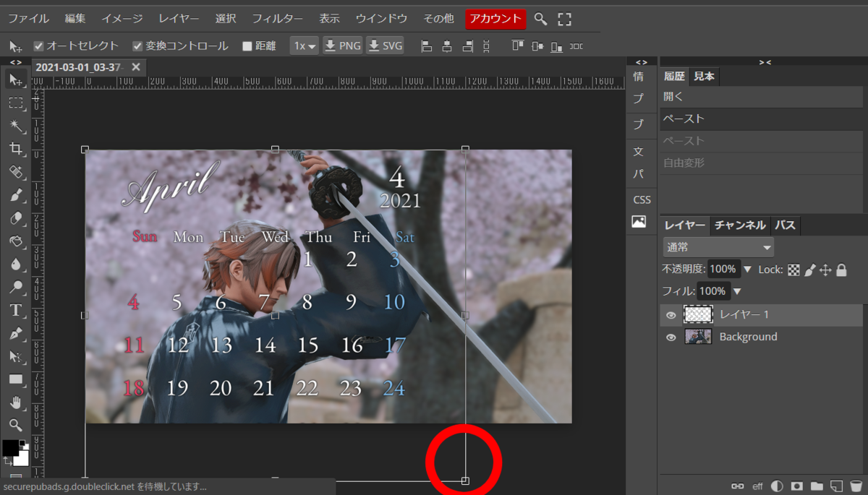Open the フィル fill slider arrow
Image resolution: width=868 pixels, height=495 pixels.
point(737,291)
